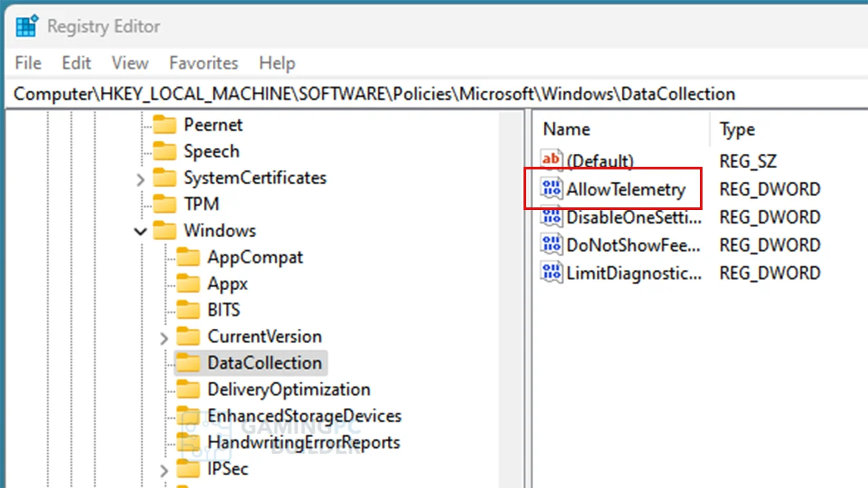Collapse the Windows key
This screenshot has width=868, height=488.
coord(140,232)
